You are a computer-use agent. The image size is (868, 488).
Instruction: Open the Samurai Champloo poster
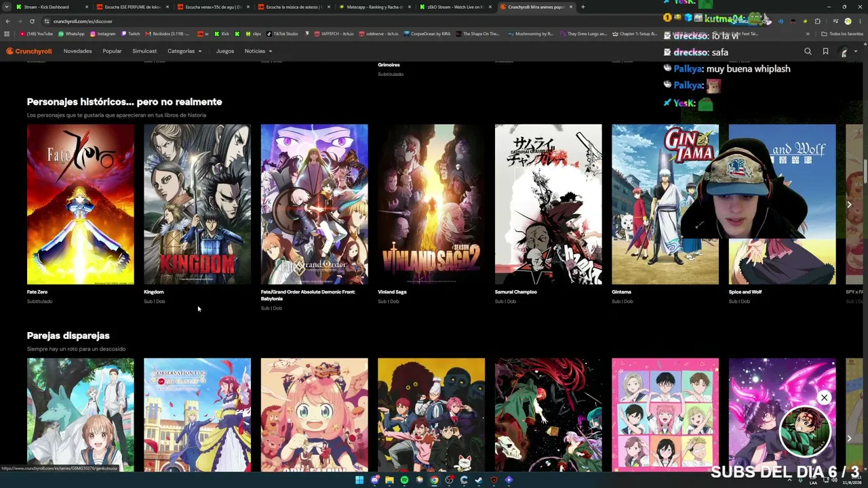coord(548,204)
